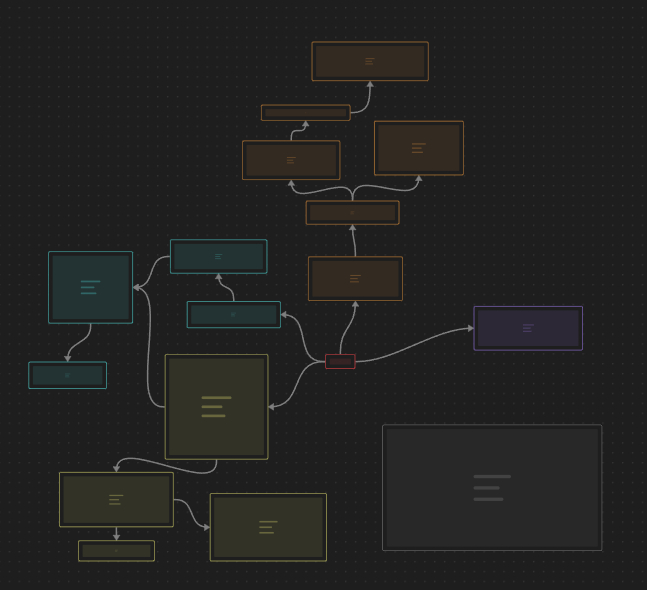Click the large olive node left of the red node
Screen dimensions: 647x590
pos(216,406)
